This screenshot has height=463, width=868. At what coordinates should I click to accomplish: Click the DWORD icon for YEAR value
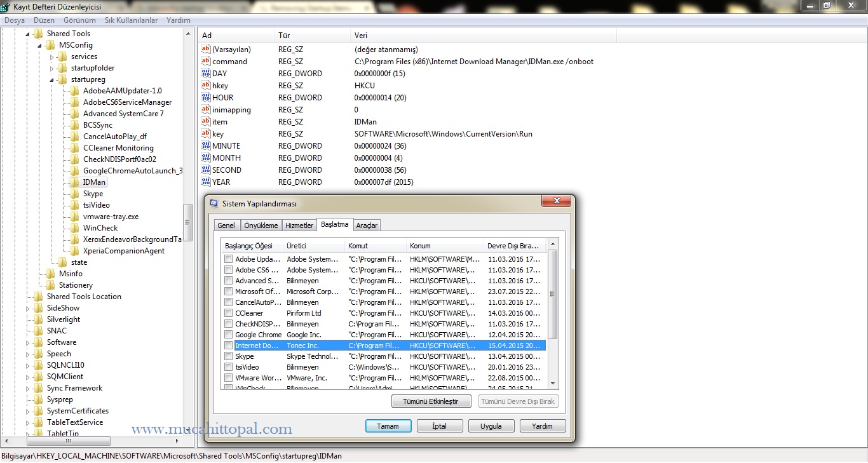click(206, 182)
